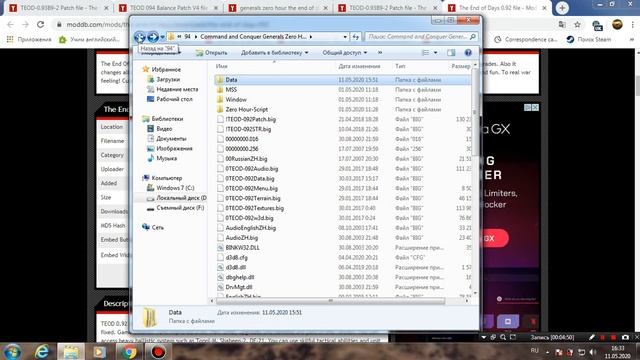Select the Data folder icon
This screenshot has height=360, width=640.
220,80
